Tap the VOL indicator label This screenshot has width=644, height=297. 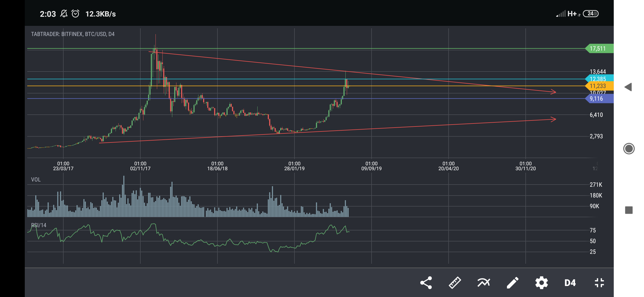36,180
